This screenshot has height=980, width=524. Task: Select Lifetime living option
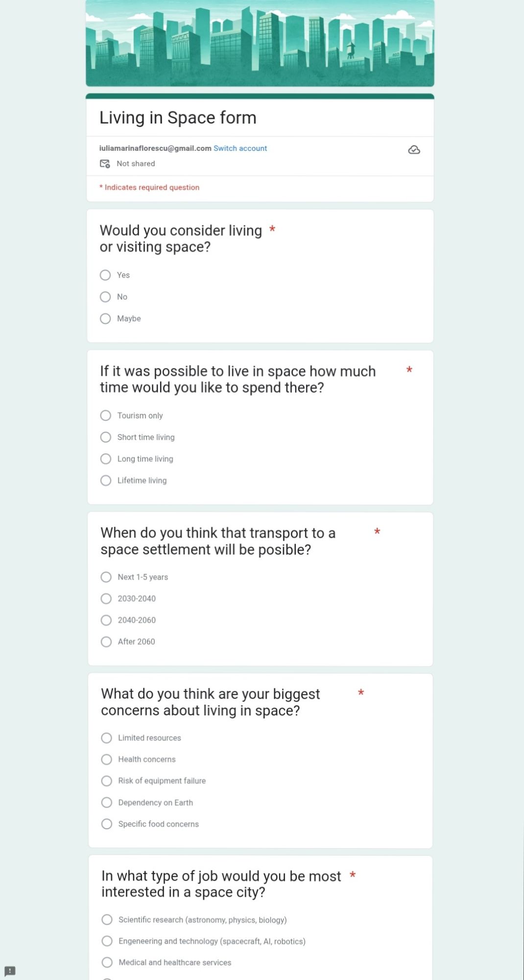[x=106, y=481]
